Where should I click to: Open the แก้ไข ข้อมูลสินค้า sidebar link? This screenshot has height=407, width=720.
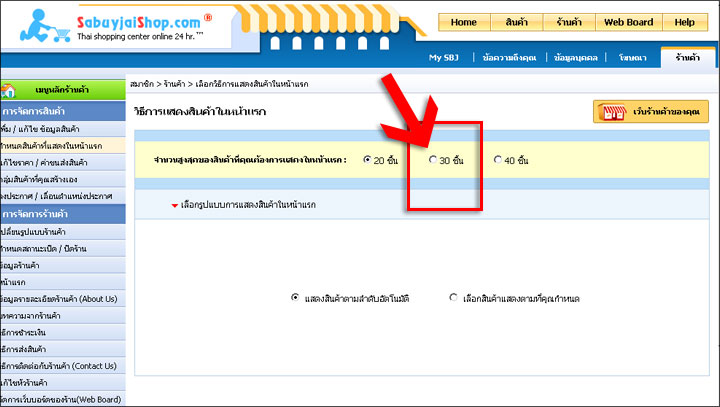(x=62, y=129)
